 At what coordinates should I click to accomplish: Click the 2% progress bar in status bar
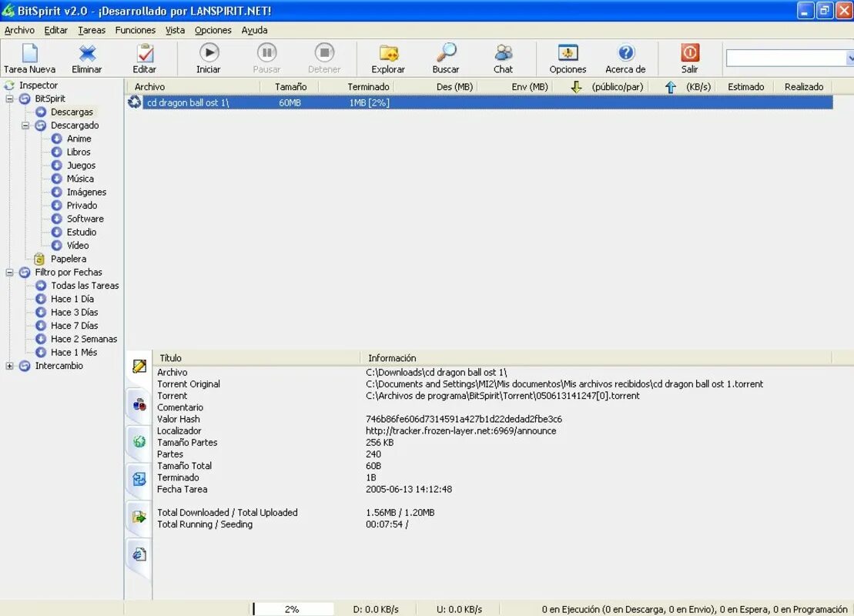(x=293, y=609)
